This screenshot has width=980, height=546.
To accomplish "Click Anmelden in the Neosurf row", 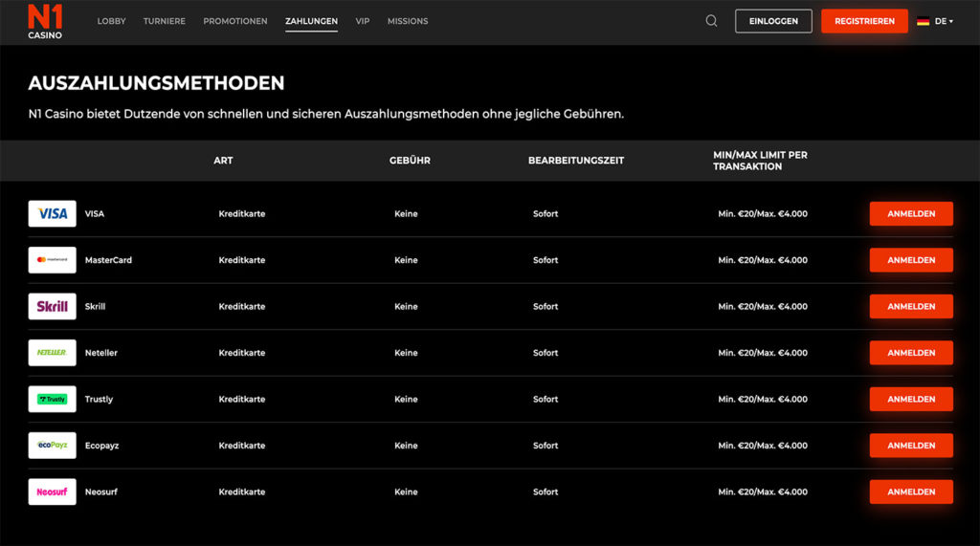I will click(x=911, y=491).
